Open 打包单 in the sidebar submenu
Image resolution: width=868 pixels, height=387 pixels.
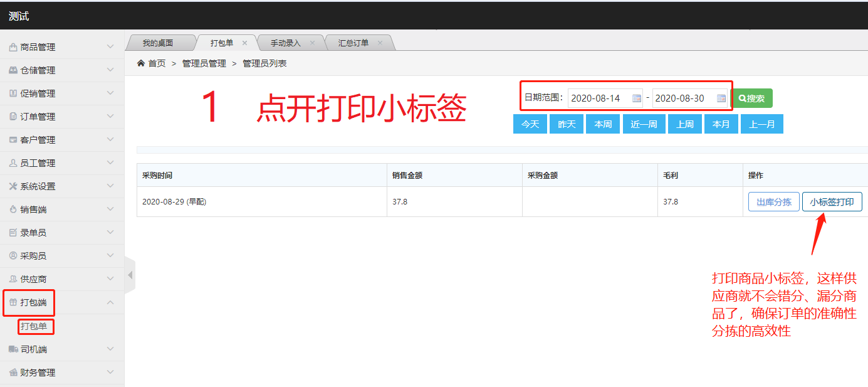tap(34, 326)
